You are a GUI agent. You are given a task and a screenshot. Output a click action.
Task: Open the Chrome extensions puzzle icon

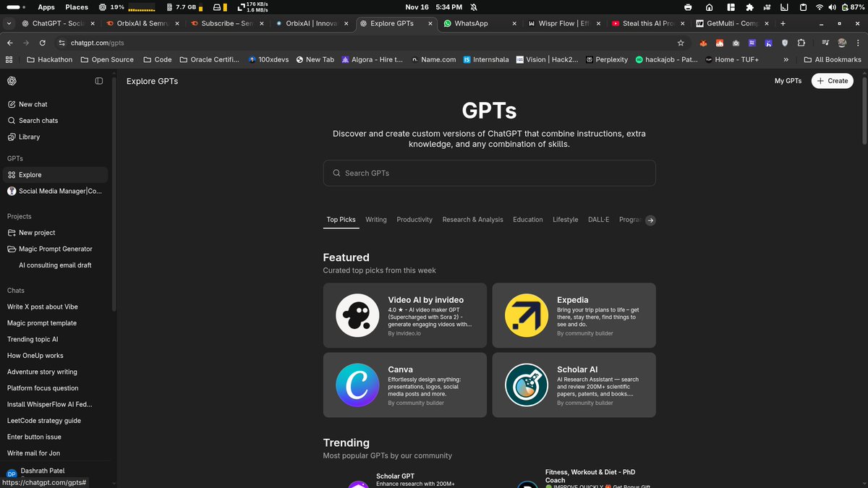pos(801,43)
